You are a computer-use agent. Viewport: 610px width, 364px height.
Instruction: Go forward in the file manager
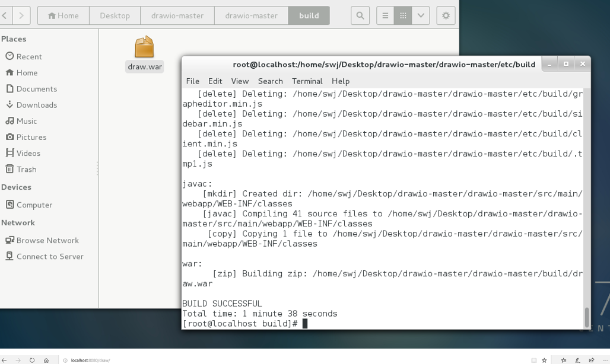tap(21, 15)
